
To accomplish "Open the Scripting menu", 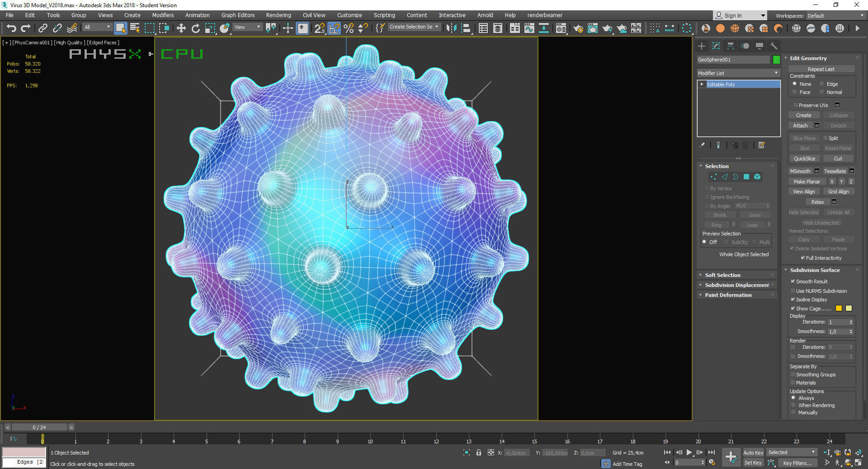I will [384, 15].
